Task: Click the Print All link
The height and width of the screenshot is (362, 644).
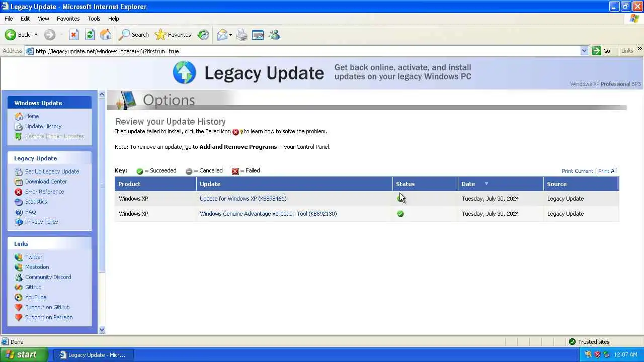Action: (607, 171)
